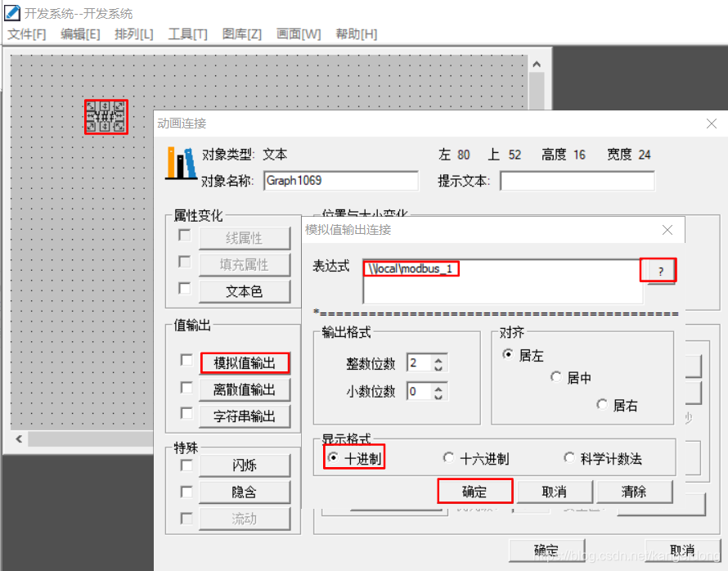Select the text object on canvas
The width and height of the screenshot is (728, 571).
coord(106,116)
